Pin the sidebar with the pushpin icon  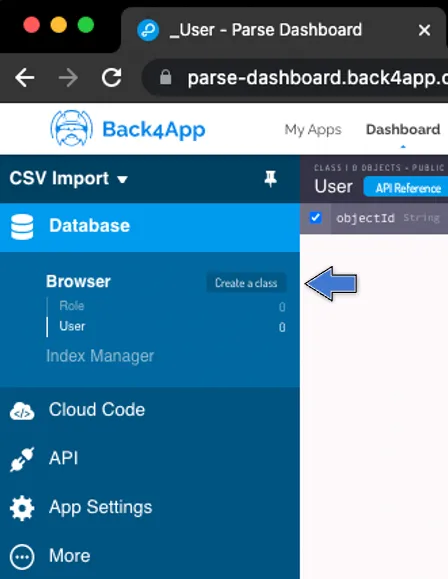(x=270, y=179)
